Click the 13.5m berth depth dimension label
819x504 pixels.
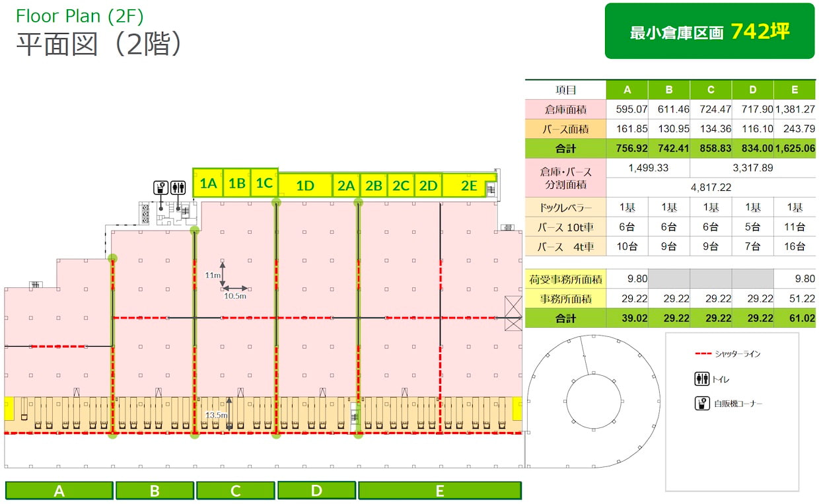click(x=217, y=415)
